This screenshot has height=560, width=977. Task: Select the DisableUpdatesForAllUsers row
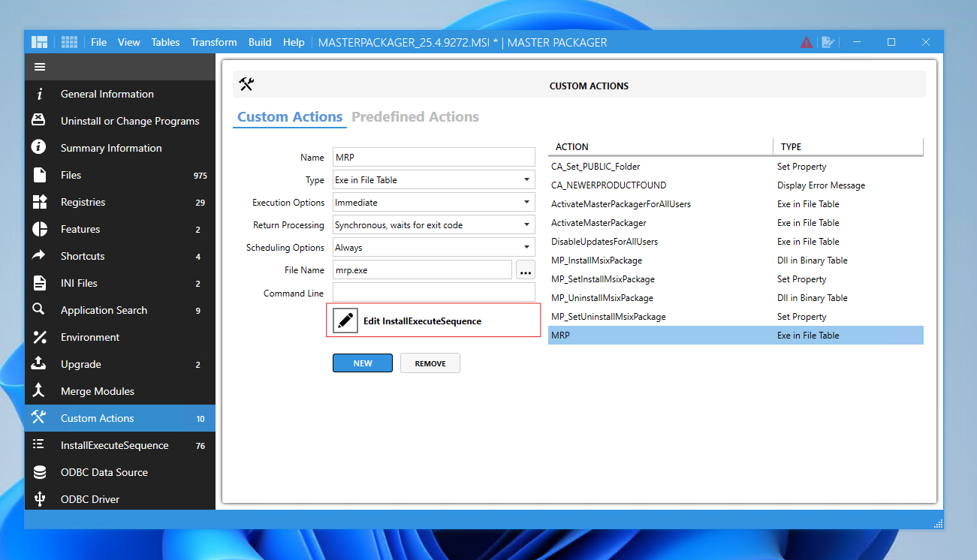(736, 242)
